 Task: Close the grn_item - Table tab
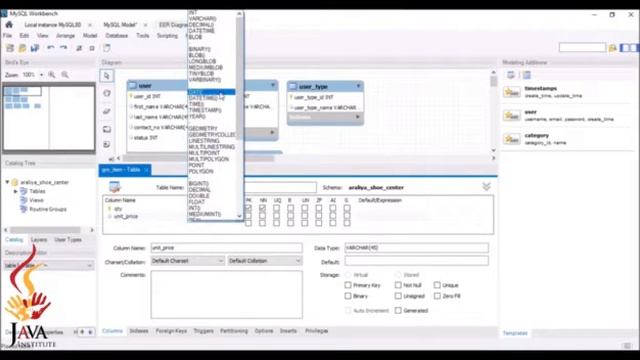[x=146, y=170]
